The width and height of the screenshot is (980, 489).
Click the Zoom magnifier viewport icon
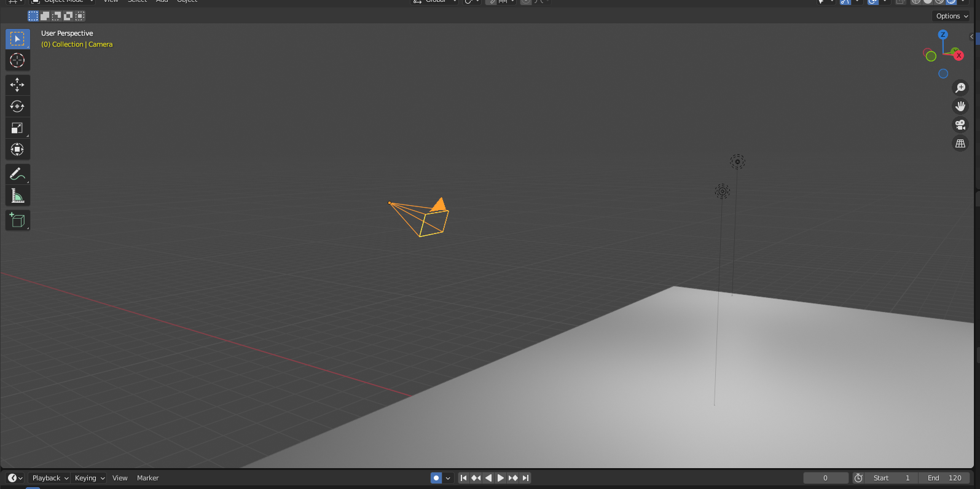[x=960, y=88]
